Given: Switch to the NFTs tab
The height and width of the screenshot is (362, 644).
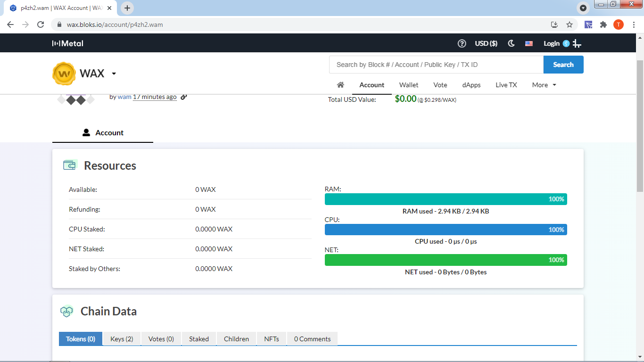Looking at the screenshot, I should coord(272,339).
